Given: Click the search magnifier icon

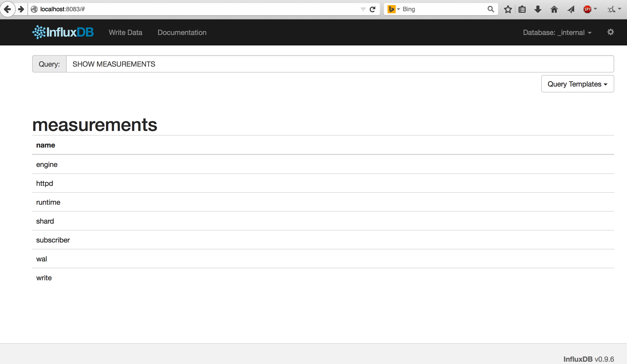Looking at the screenshot, I should coord(490,9).
